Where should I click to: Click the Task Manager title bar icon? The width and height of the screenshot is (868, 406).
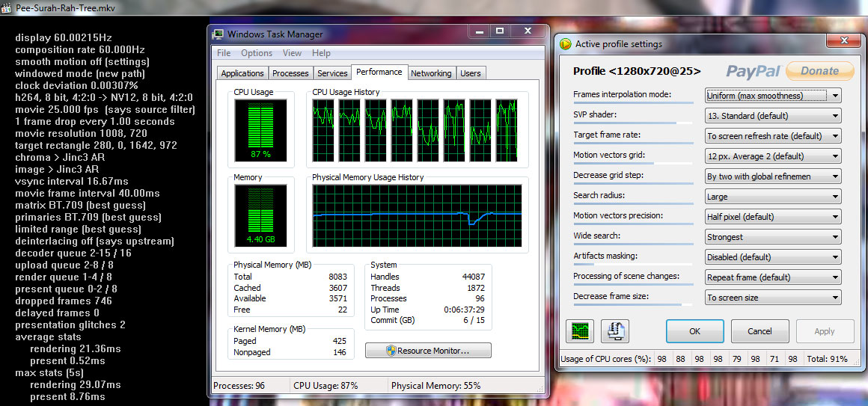pyautogui.click(x=218, y=34)
